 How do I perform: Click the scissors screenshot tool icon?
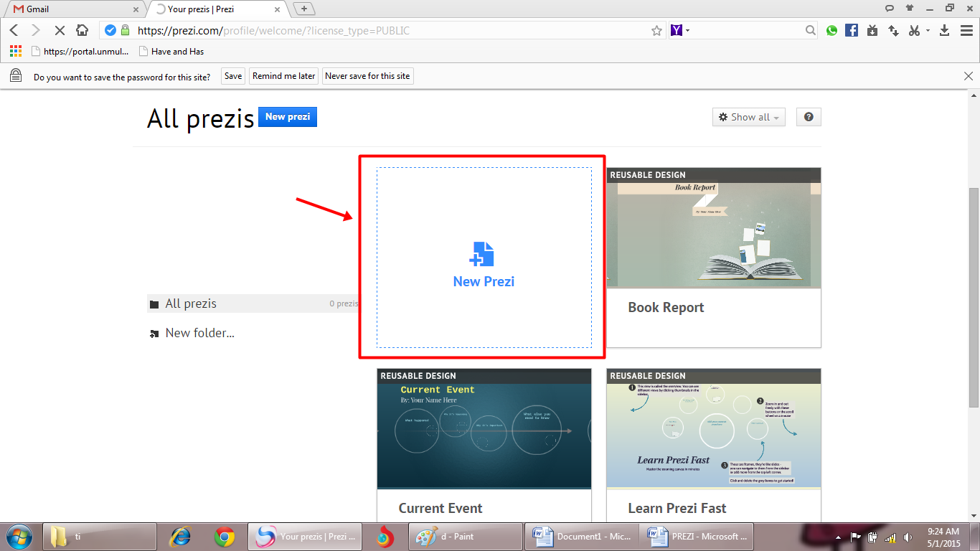pos(914,30)
